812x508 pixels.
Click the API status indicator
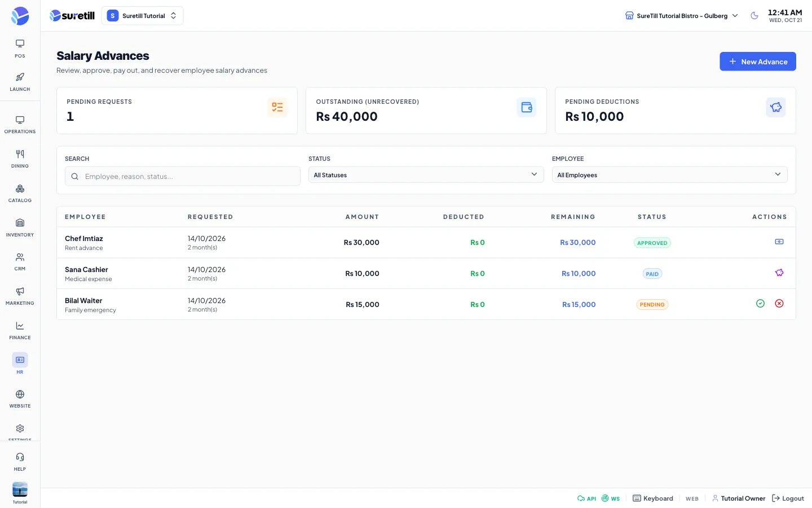tap(586, 498)
